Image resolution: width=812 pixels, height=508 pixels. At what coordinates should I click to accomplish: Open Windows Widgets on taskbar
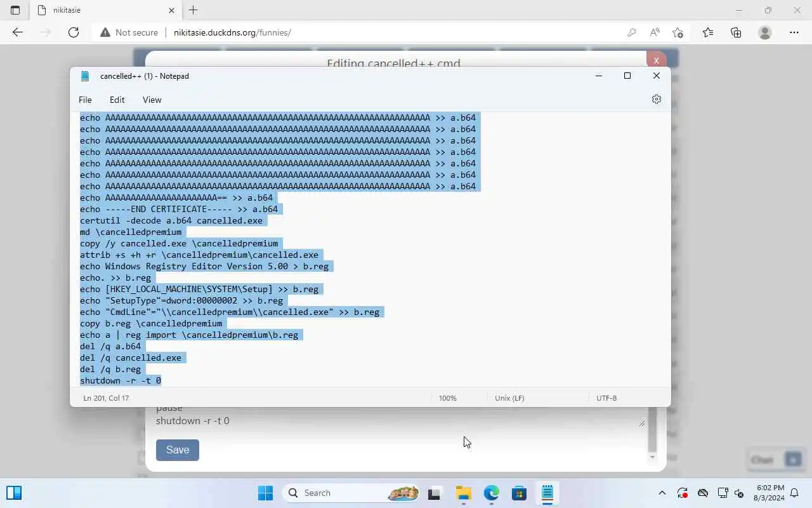[14, 493]
